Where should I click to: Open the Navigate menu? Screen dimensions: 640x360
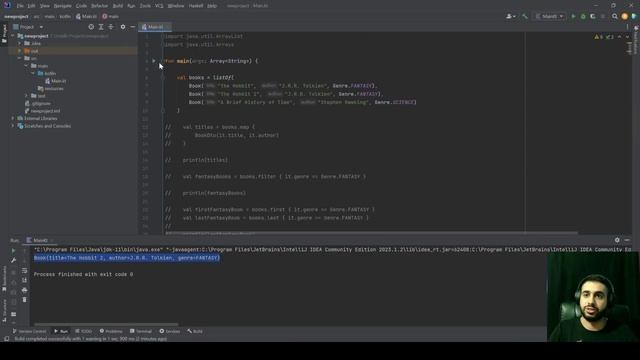(x=62, y=6)
